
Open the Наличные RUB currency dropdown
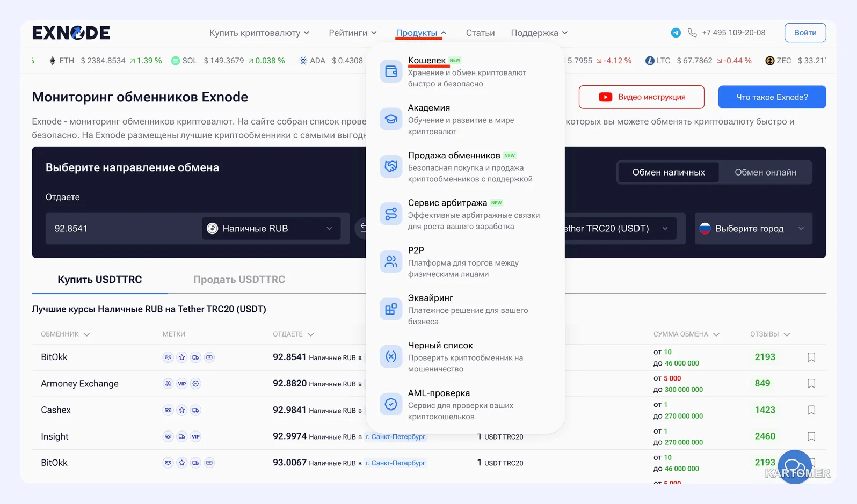point(271,229)
